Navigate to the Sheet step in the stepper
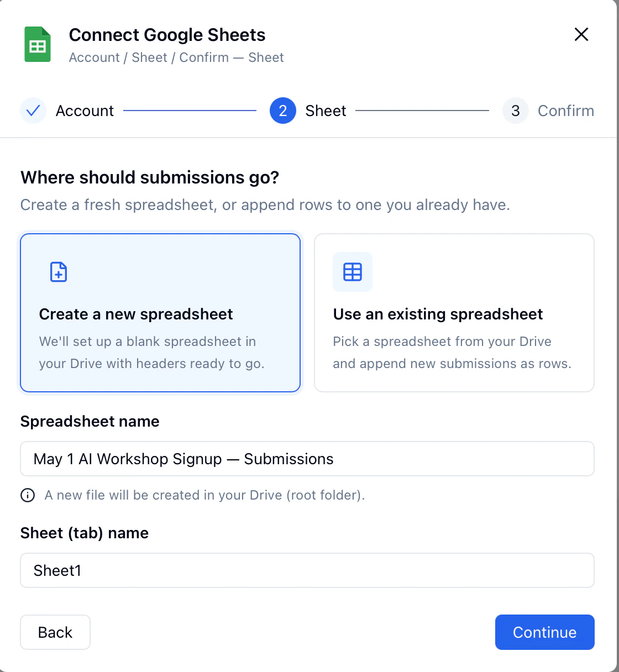Viewport: 619px width, 672px height. point(325,111)
